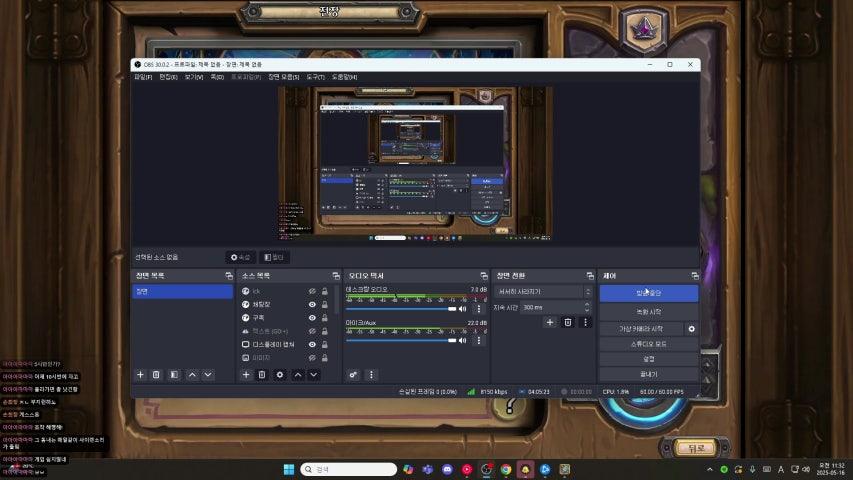
Task: Hide the 채팅창 source
Action: (x=312, y=305)
